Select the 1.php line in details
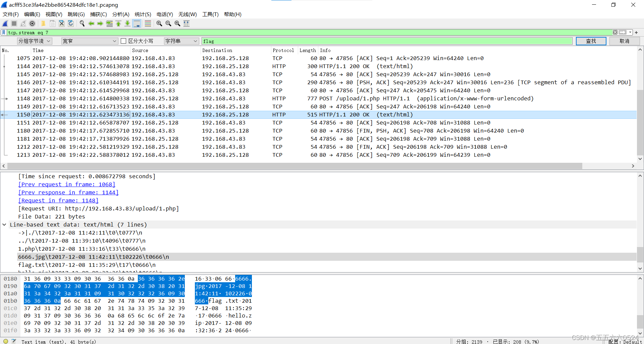The width and height of the screenshot is (644, 344). [319, 249]
